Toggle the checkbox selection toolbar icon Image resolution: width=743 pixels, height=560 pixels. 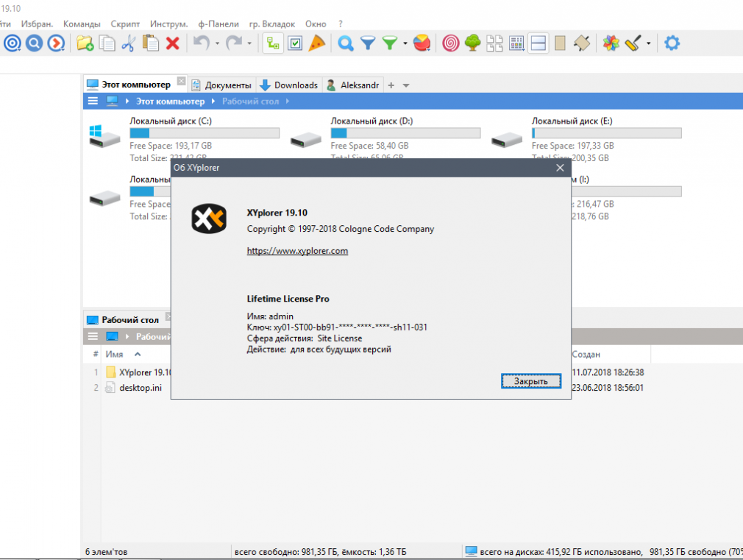(x=295, y=43)
